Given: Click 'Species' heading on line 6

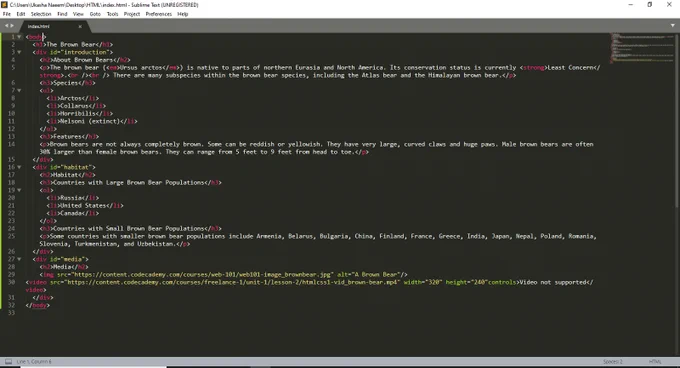Looking at the screenshot, I should (65, 83).
